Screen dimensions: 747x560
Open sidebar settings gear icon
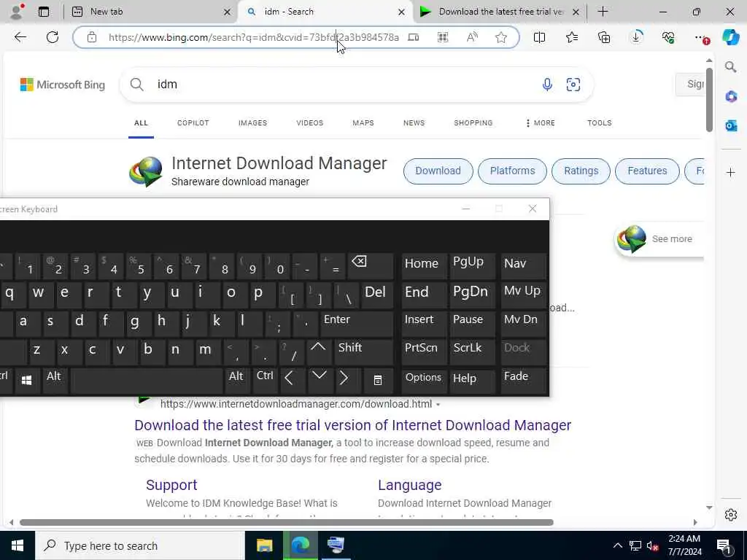730,515
